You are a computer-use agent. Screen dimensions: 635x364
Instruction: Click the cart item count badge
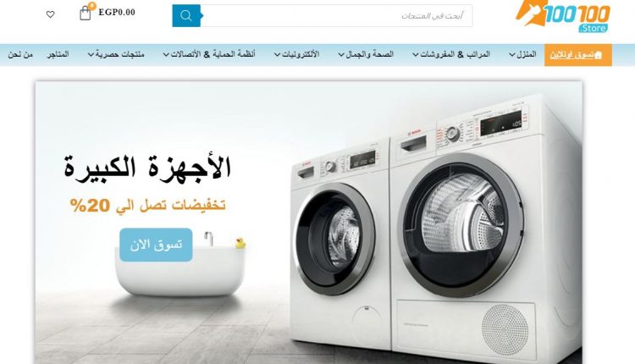pos(92,6)
